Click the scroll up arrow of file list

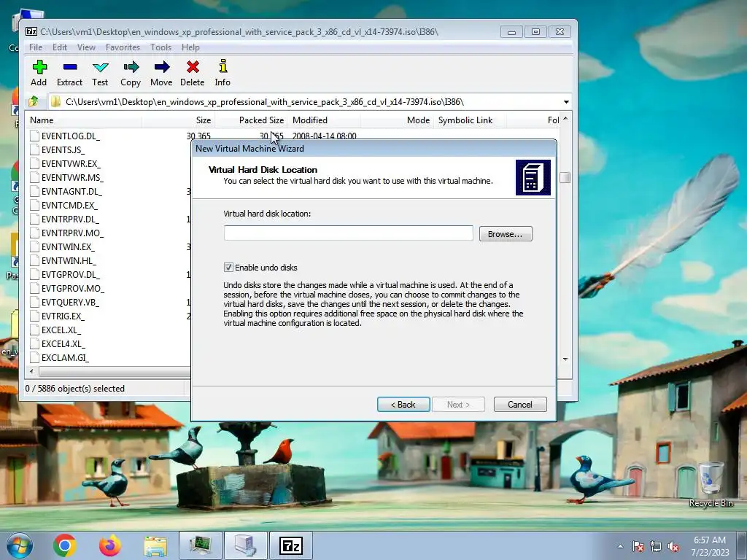[x=565, y=119]
